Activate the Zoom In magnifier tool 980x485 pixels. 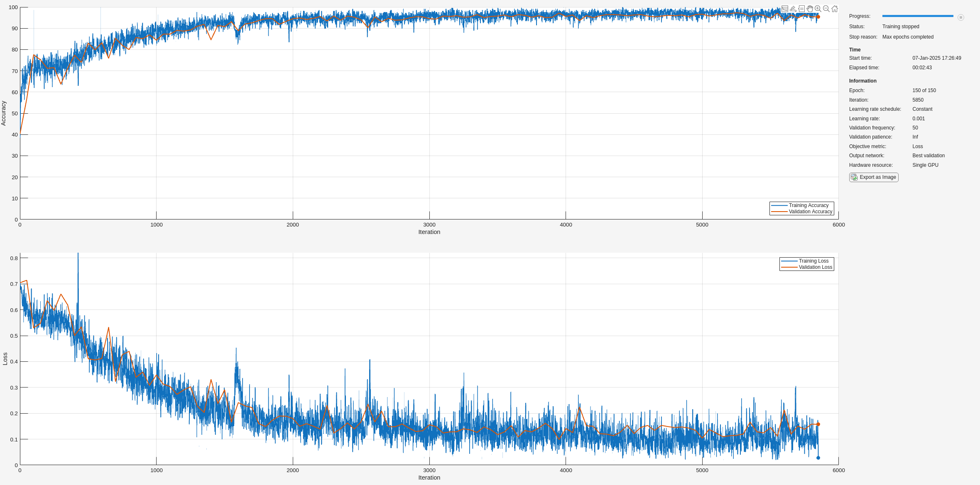818,9
